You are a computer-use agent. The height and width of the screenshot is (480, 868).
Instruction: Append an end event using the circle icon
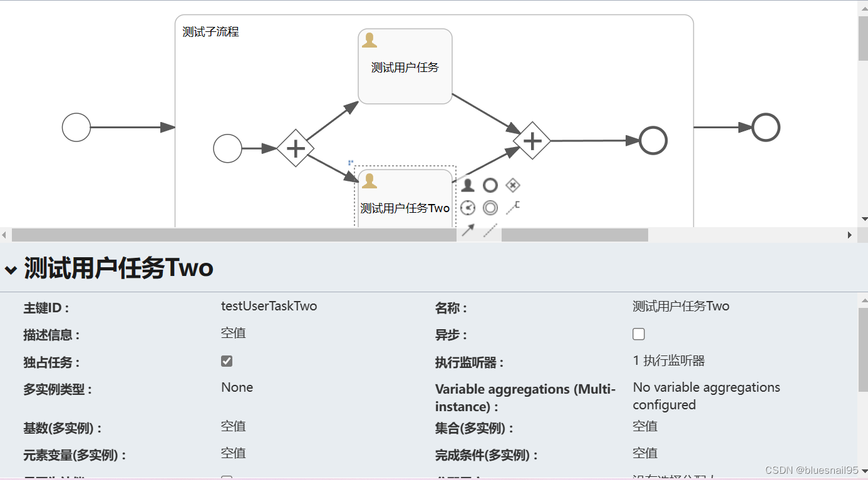(490, 185)
